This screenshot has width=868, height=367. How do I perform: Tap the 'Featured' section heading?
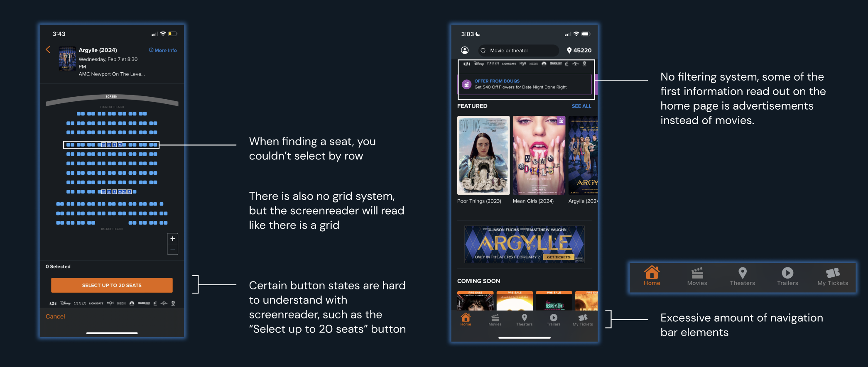click(x=472, y=106)
